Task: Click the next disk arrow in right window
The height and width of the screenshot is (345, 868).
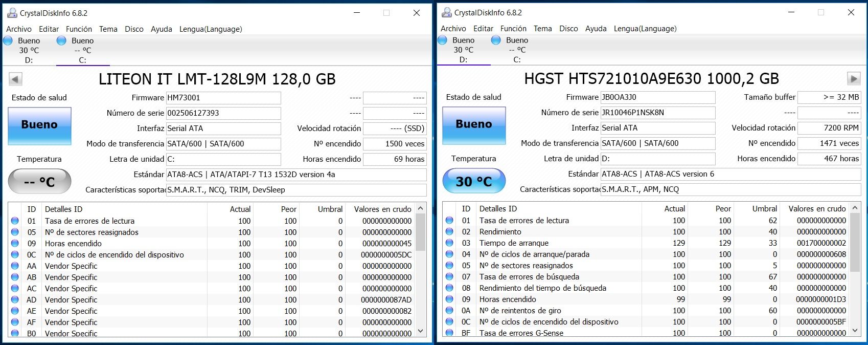Action: point(854,78)
